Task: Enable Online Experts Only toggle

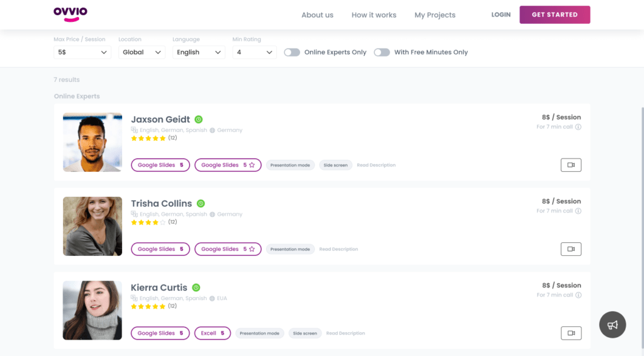Action: 292,52
